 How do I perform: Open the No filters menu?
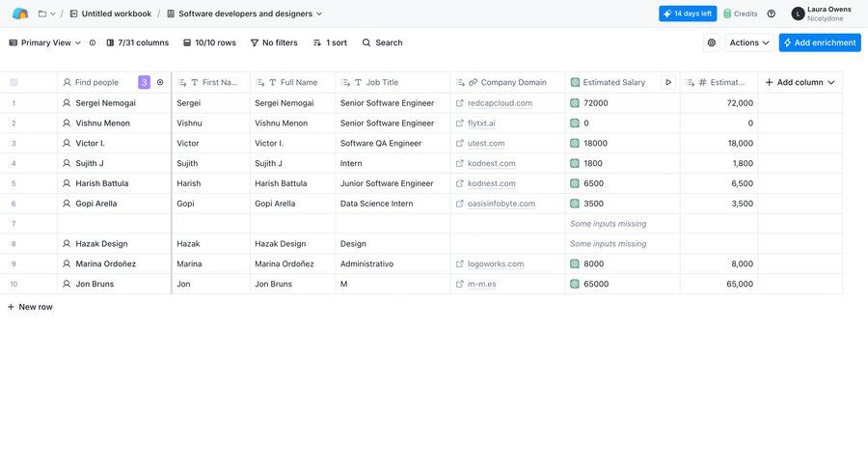tap(274, 42)
